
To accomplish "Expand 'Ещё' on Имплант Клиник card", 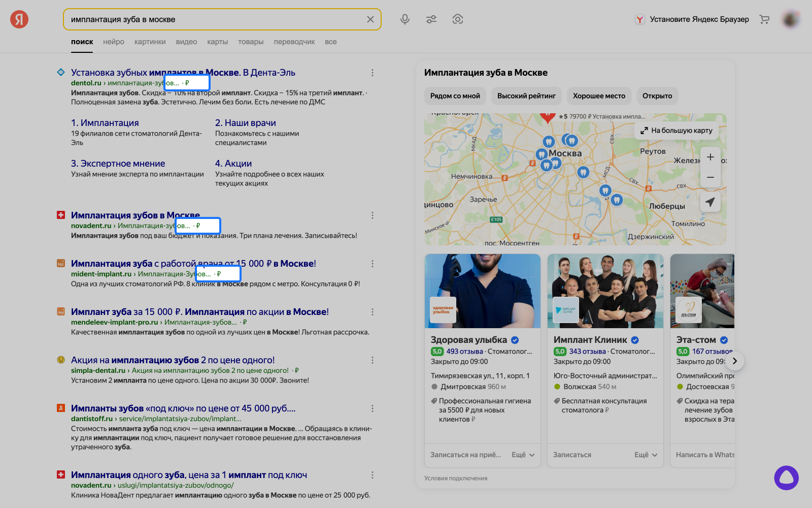I will 646,455.
